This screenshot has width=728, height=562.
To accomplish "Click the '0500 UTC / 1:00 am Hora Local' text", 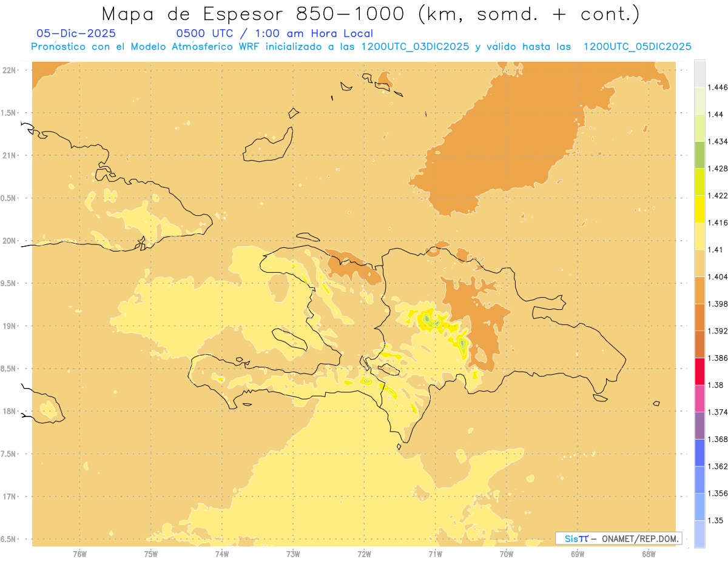I will coord(274,34).
